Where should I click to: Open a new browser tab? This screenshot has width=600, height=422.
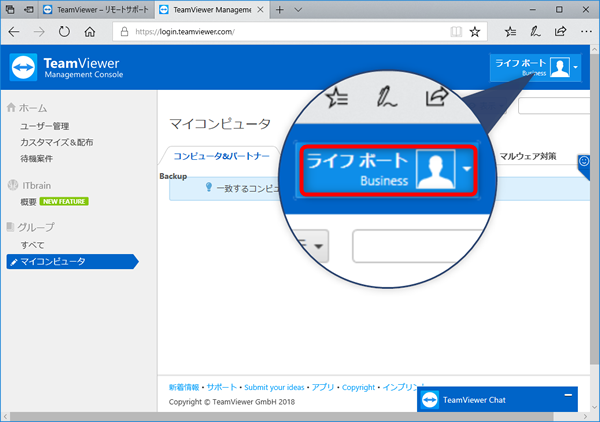(x=280, y=10)
